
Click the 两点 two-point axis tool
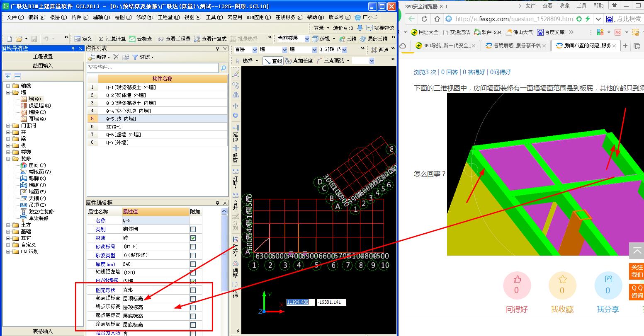click(x=380, y=50)
